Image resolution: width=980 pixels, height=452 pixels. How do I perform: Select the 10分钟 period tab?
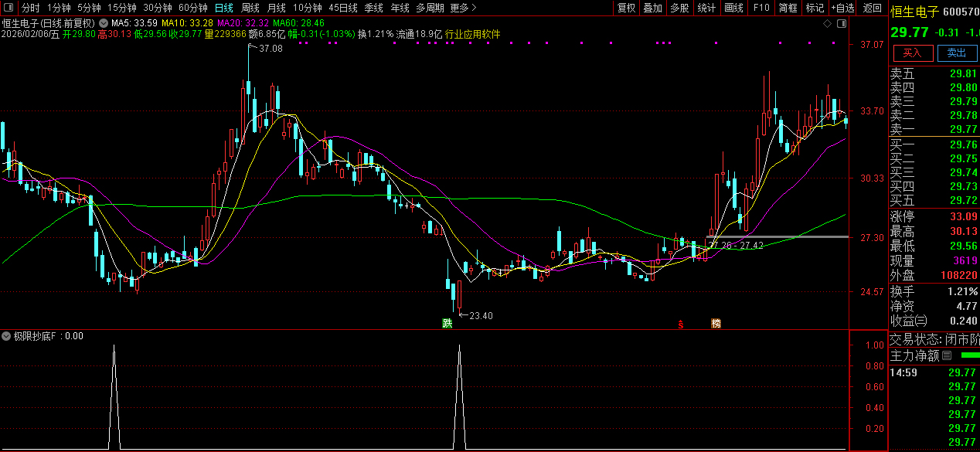(307, 8)
